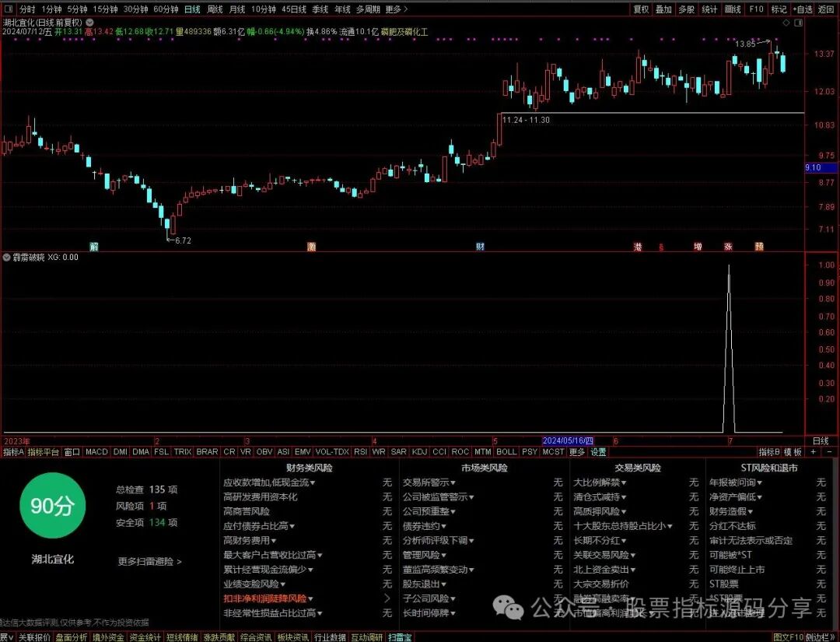The image size is (840, 642).
Task: Select RSI indicator
Action: click(361, 452)
